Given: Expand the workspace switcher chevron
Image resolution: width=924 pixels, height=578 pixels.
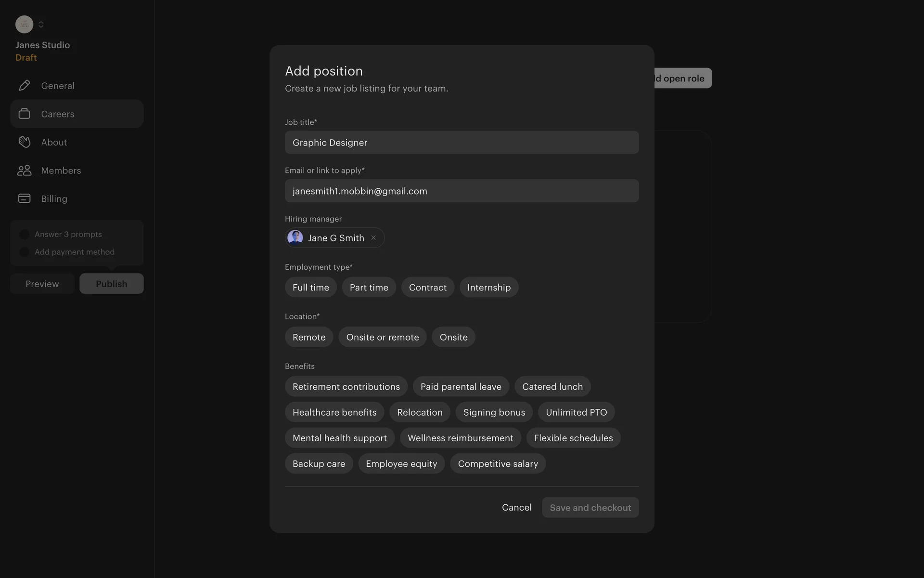Looking at the screenshot, I should pyautogui.click(x=41, y=24).
